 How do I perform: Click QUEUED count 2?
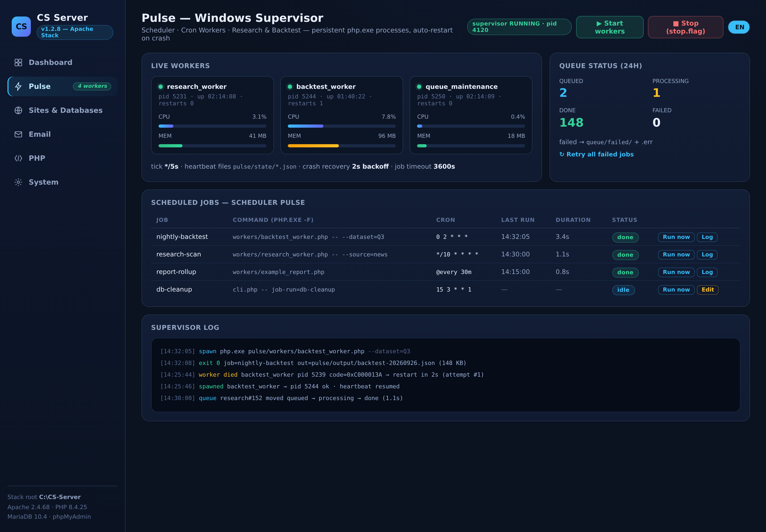click(x=563, y=93)
